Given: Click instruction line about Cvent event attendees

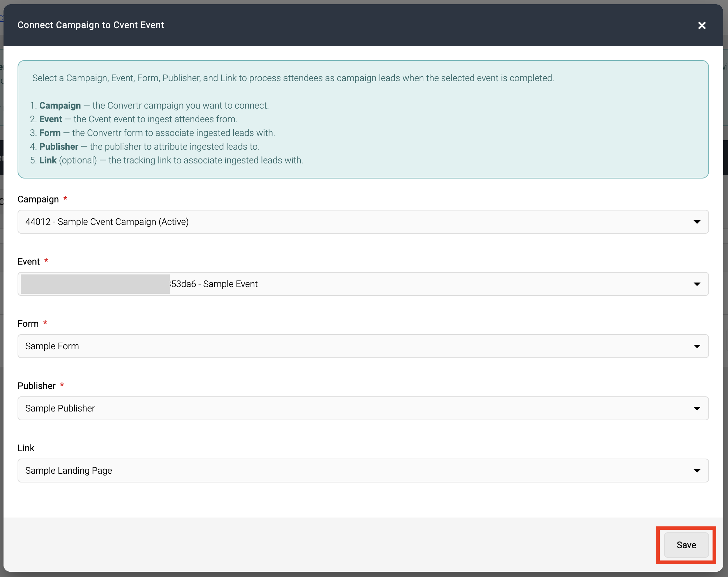Looking at the screenshot, I should [x=138, y=119].
